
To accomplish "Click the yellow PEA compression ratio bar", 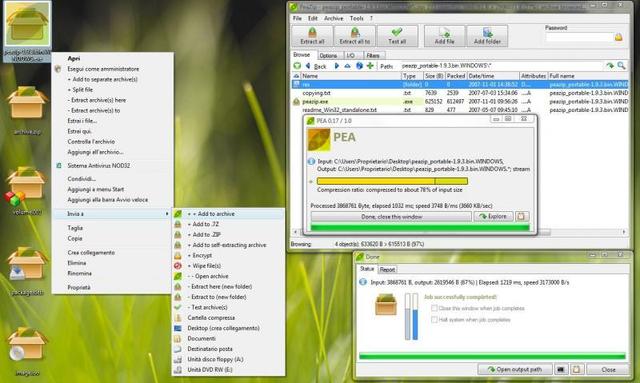I will tap(392, 181).
